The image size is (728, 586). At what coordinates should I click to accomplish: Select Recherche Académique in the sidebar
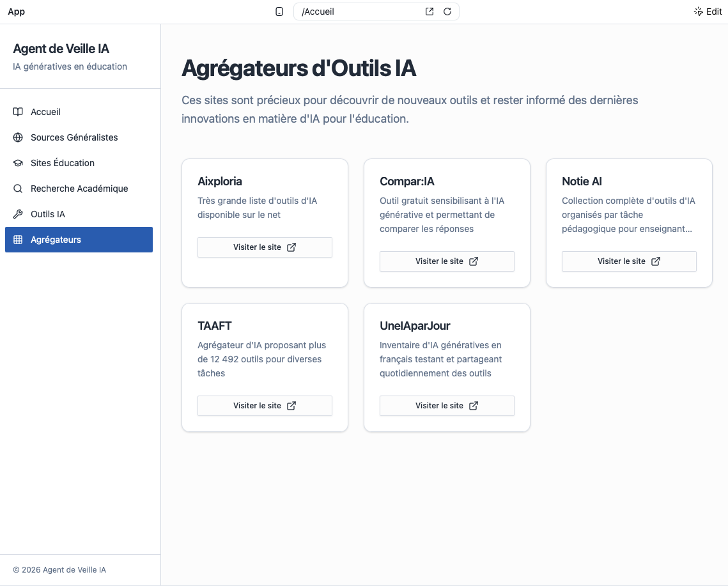pyautogui.click(x=79, y=189)
